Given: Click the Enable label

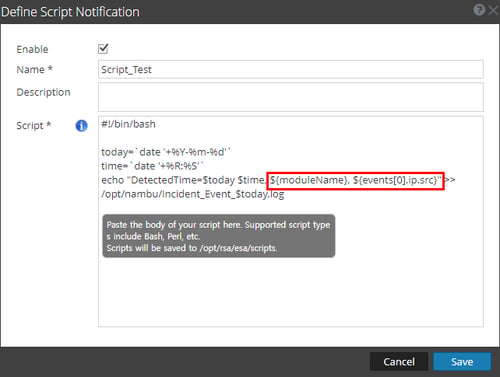Looking at the screenshot, I should coord(32,49).
